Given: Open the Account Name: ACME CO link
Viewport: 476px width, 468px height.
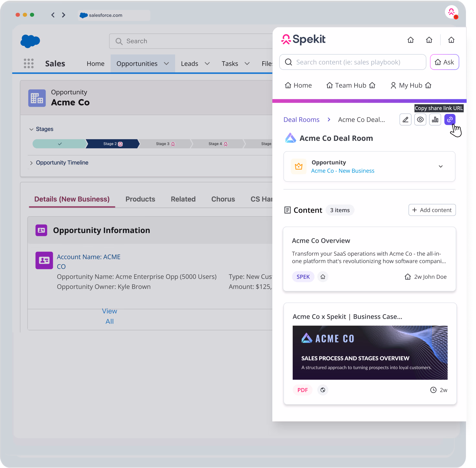Looking at the screenshot, I should (89, 262).
